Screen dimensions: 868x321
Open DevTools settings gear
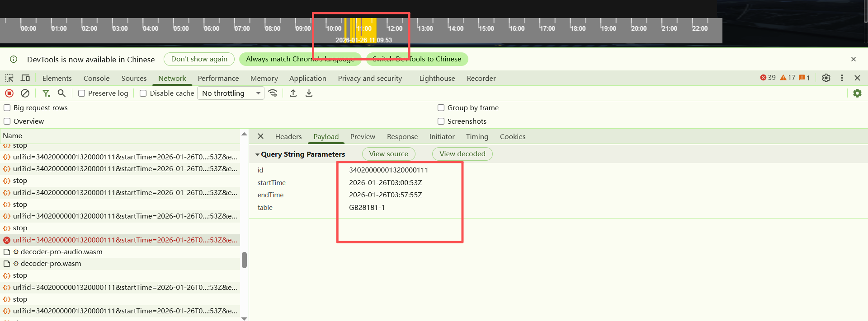tap(826, 78)
